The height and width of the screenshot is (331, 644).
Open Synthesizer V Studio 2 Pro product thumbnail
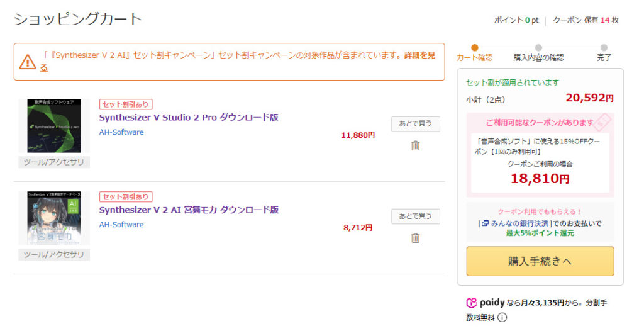tap(54, 126)
